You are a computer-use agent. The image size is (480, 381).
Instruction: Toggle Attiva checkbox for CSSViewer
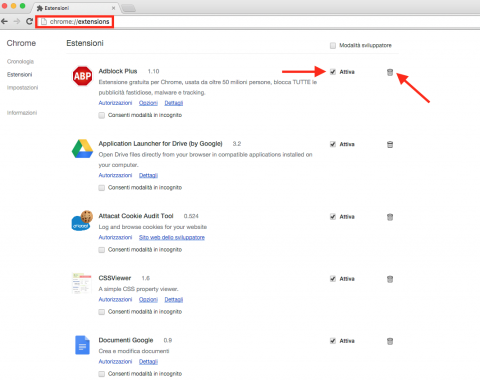click(333, 279)
